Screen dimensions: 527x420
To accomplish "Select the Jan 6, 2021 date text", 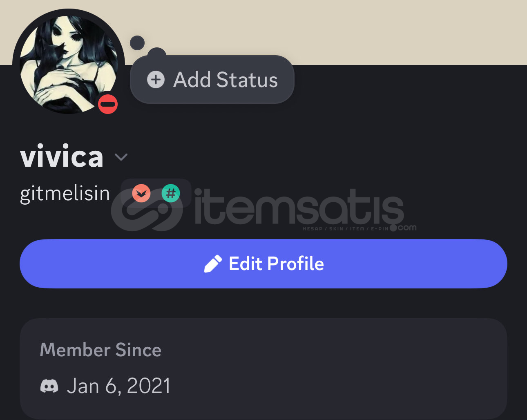I will pos(118,386).
